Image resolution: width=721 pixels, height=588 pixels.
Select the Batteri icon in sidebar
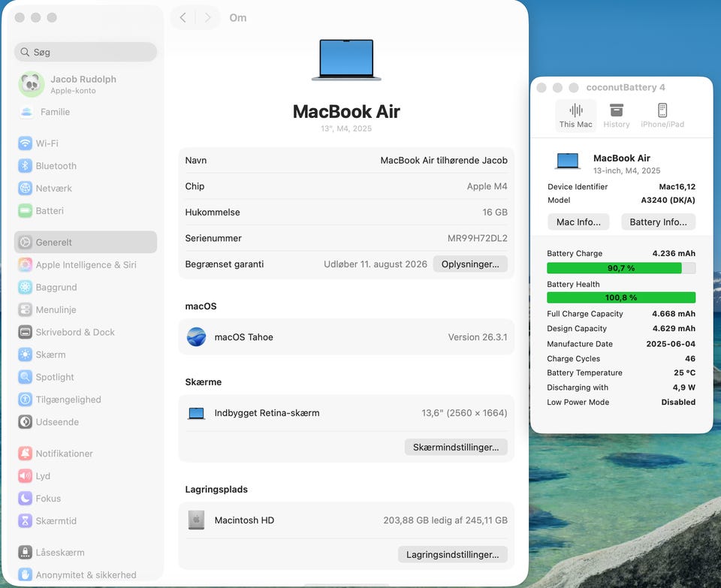coord(25,210)
